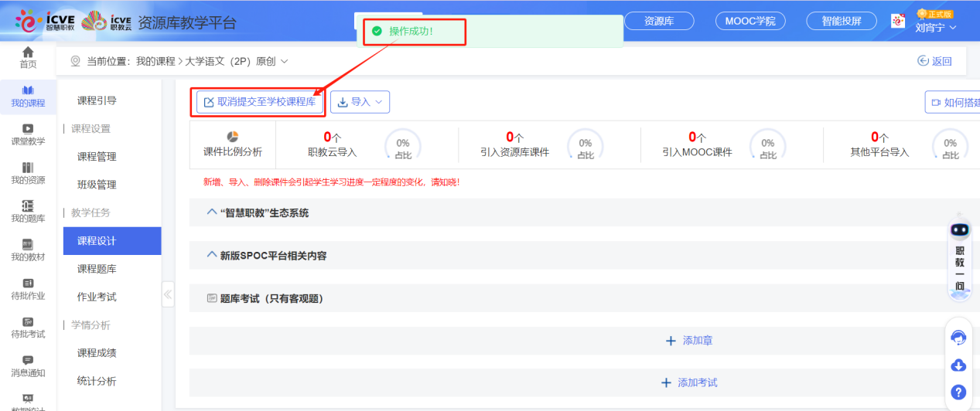
Task: Click the 引入资源库课件 0% ratio ring
Action: point(586,146)
